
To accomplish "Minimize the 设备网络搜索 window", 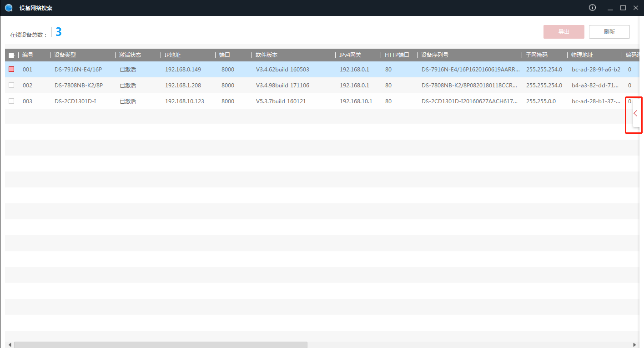I will pos(610,8).
